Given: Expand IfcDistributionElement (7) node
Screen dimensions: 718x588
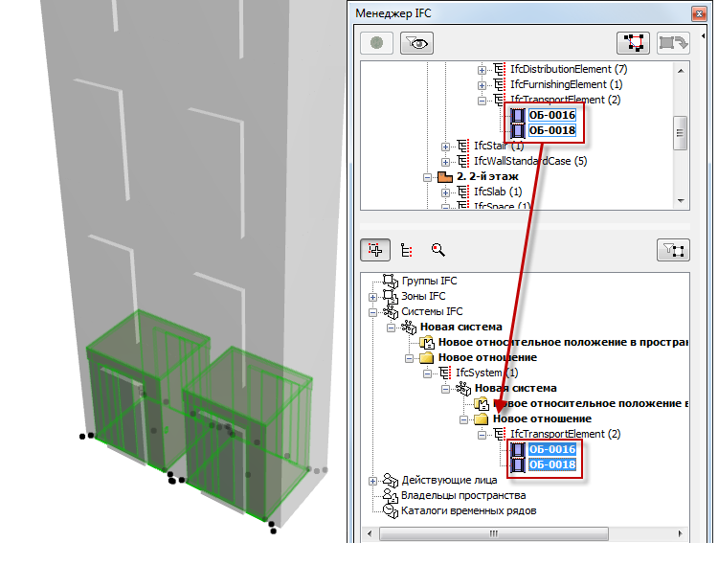Looking at the screenshot, I should click(482, 70).
